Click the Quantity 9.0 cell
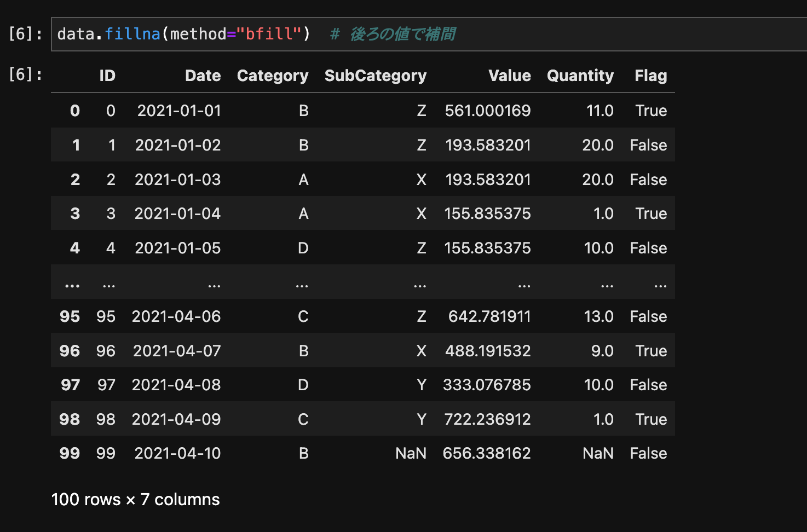The image size is (807, 532). point(603,351)
